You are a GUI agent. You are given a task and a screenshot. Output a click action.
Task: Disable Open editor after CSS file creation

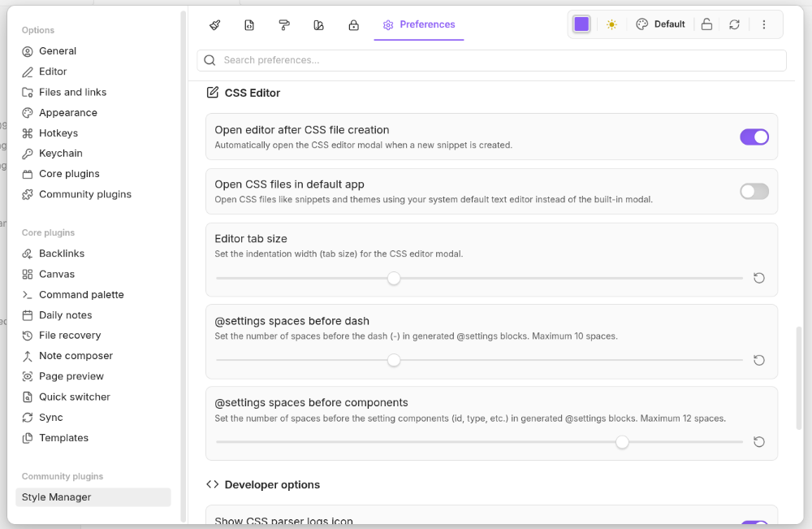[754, 137]
